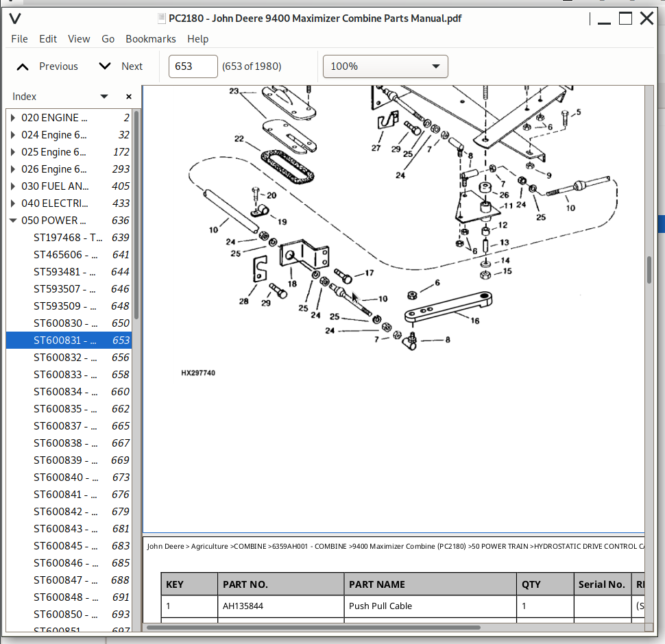Open the Help menu

[198, 39]
